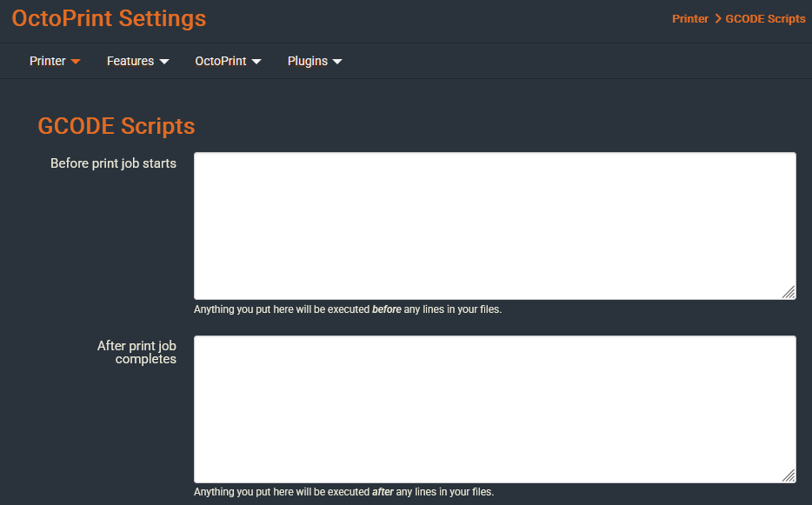Click the GCODE Scripts heading
This screenshot has width=812, height=505.
pos(116,126)
